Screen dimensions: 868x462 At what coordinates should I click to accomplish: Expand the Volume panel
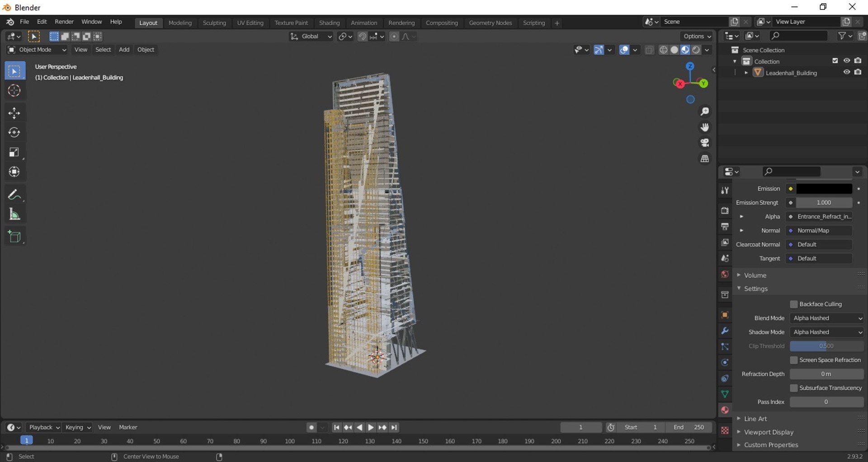point(755,275)
